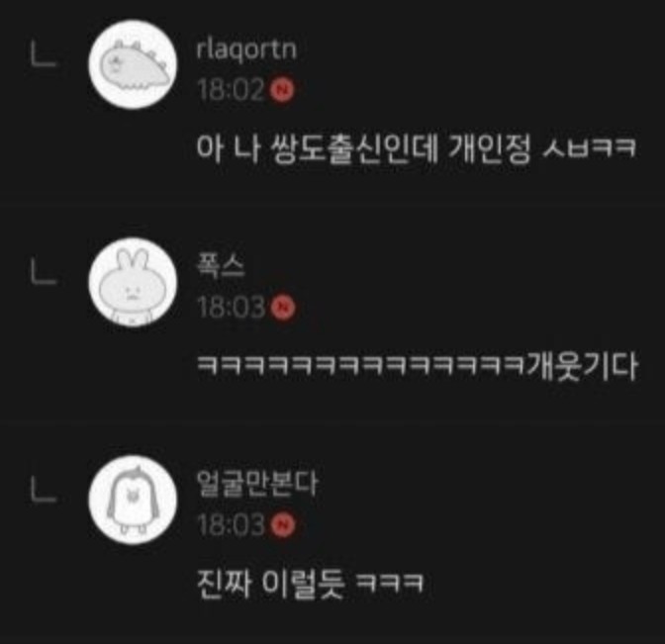Click the 18:03 timestamp under 폭스
Screen dimensions: 665x644
pos(232,307)
